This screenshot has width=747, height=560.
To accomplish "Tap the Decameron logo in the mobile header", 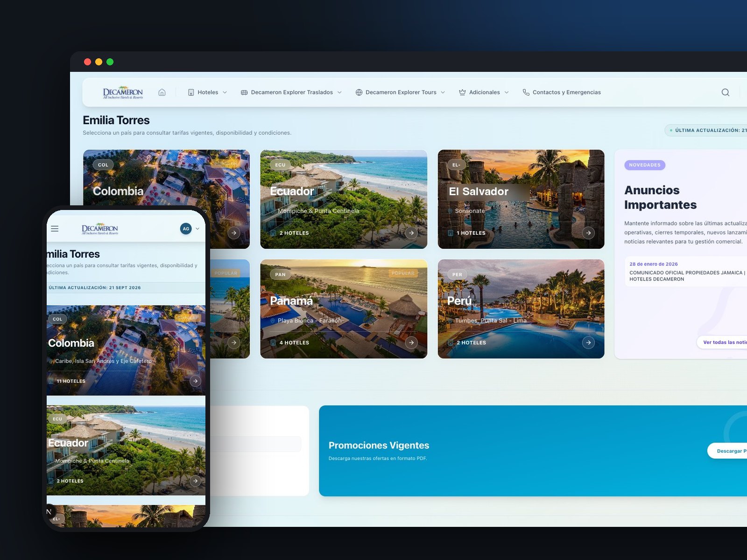I will [x=100, y=229].
